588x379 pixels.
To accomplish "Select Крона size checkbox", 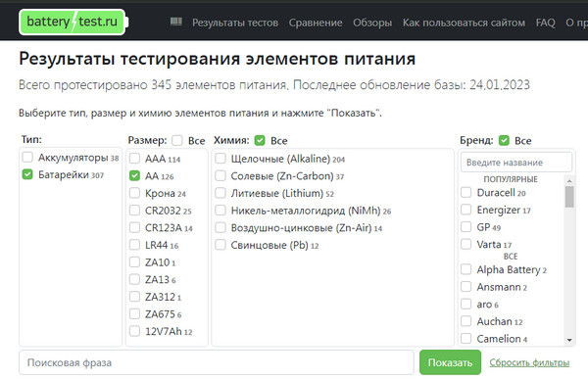I will [134, 193].
